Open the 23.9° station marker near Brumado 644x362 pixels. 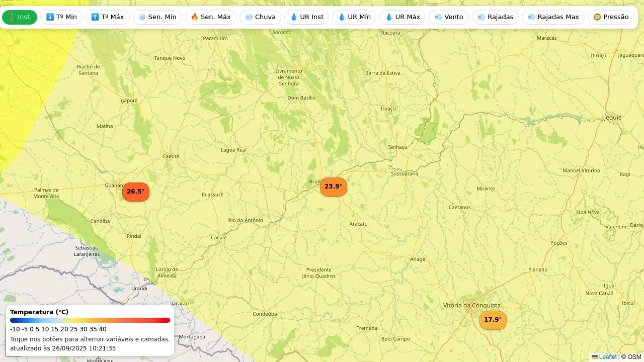coord(333,187)
